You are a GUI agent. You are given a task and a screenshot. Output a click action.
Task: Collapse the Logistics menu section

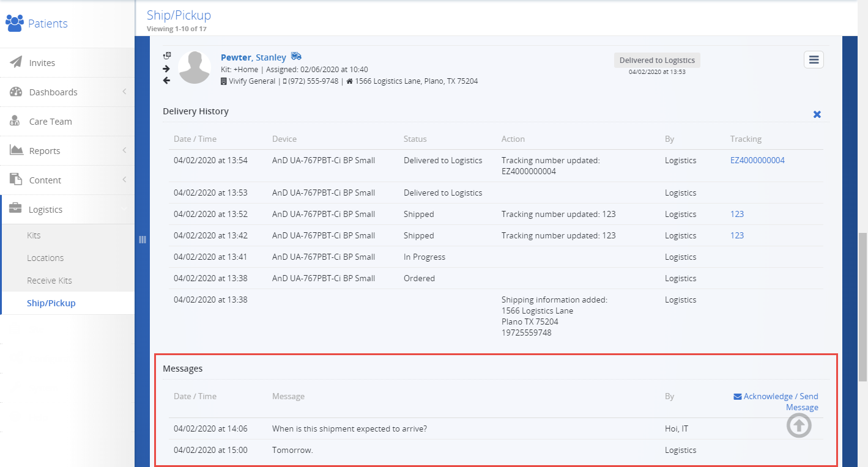67,210
